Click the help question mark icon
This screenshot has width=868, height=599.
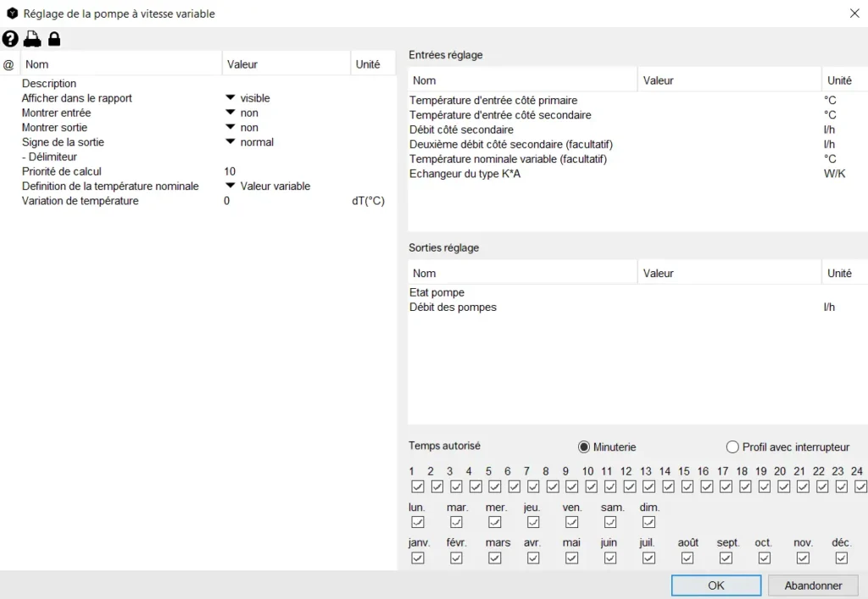10,39
